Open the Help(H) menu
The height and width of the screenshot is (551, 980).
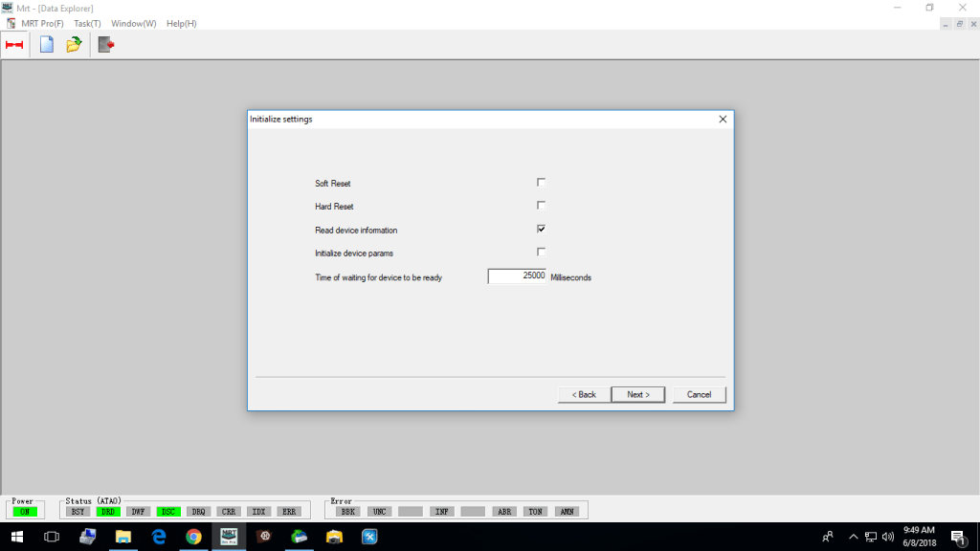[x=181, y=23]
